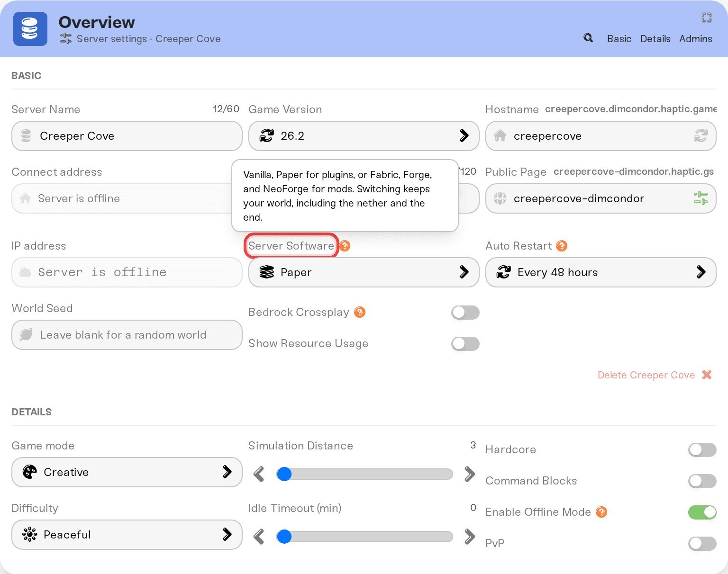Viewport: 728px width, 574px height.
Task: Click the Server Name input field
Action: [x=127, y=136]
